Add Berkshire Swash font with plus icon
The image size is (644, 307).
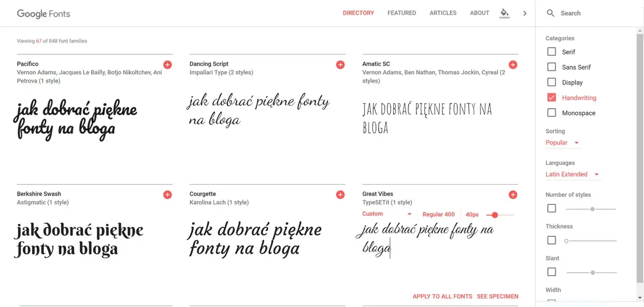[168, 195]
